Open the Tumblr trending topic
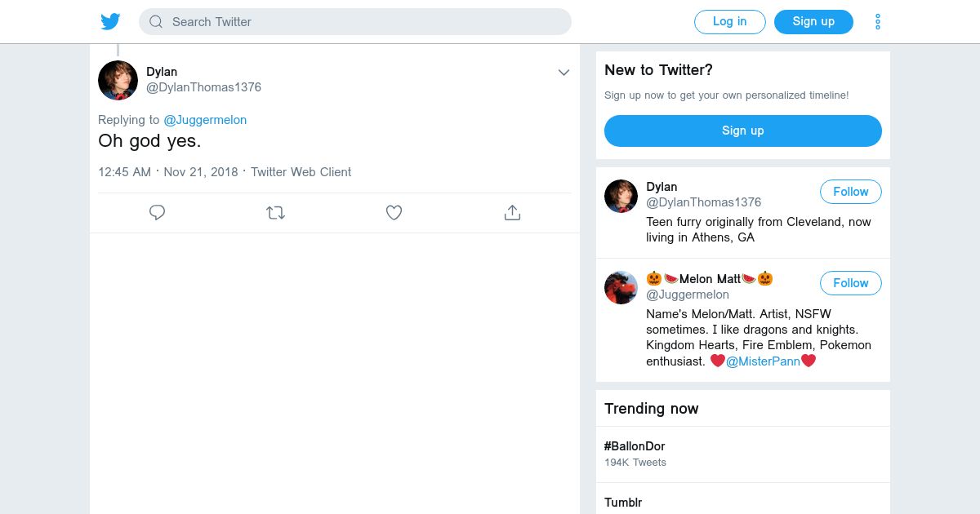Screen dimensions: 980x514 click(623, 503)
